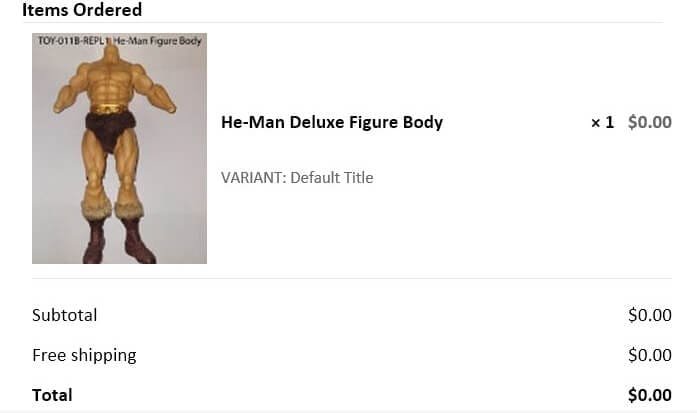Click the bold Total amount $0.00
The image size is (697, 413).
(x=649, y=395)
